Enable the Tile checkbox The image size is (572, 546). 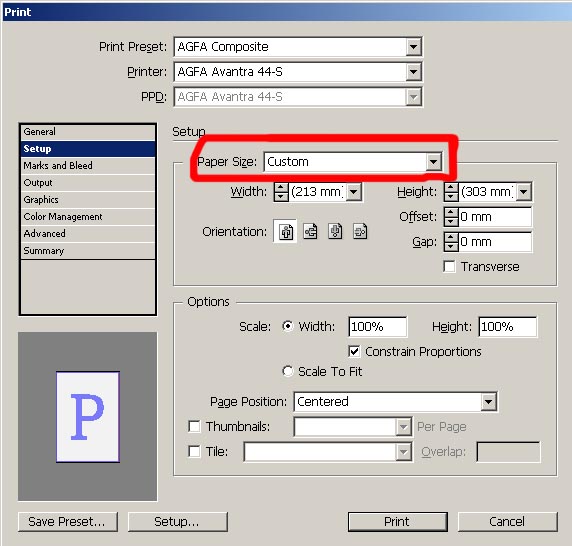tap(194, 451)
